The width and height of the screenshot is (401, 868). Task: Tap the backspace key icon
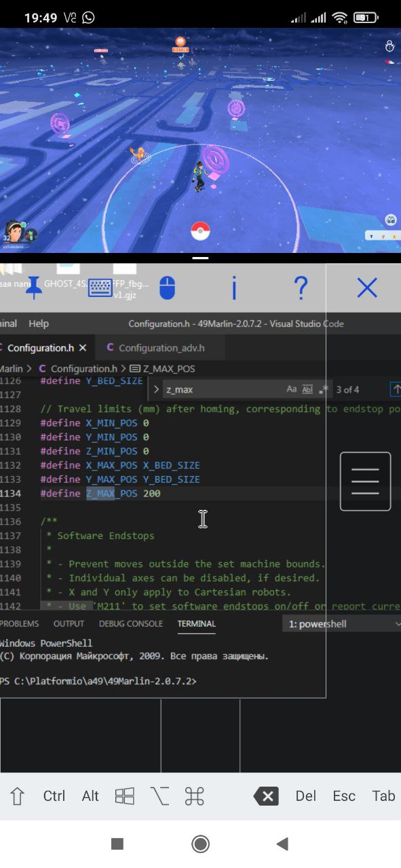[x=267, y=796]
